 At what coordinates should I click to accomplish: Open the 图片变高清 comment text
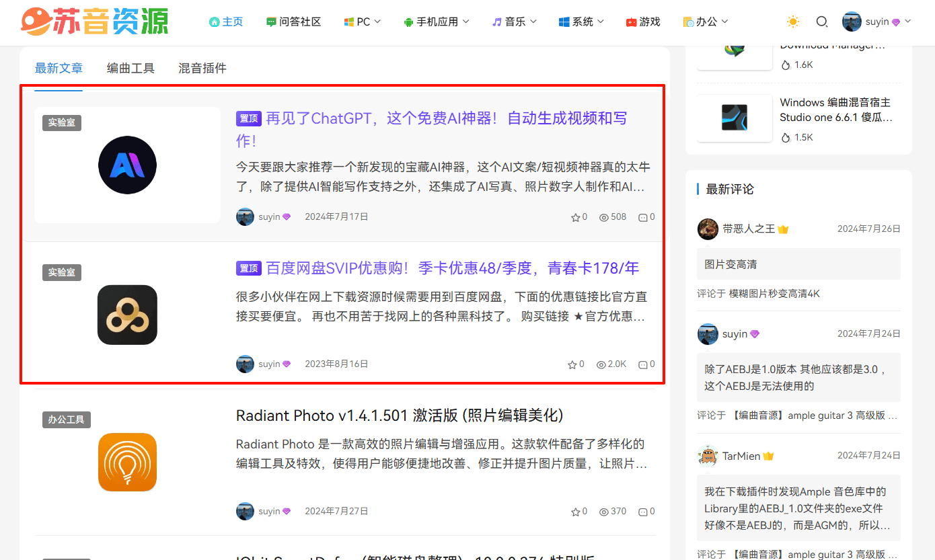point(731,264)
